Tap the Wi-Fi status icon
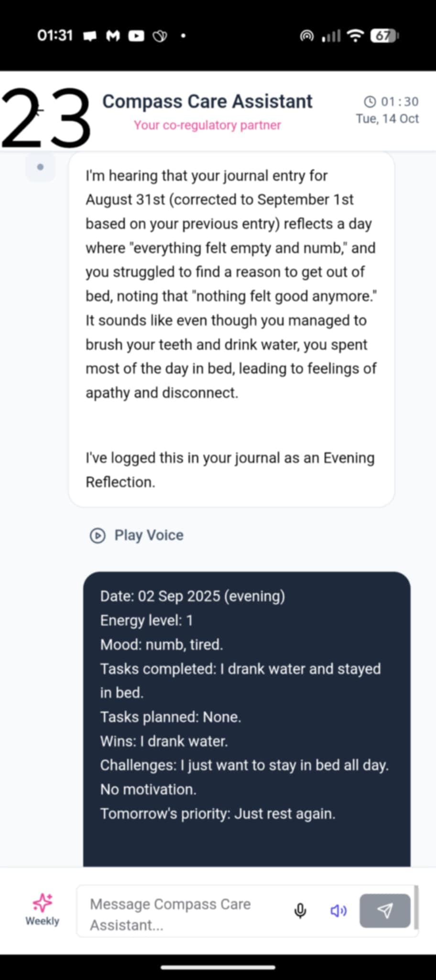This screenshot has height=980, width=436. click(355, 36)
